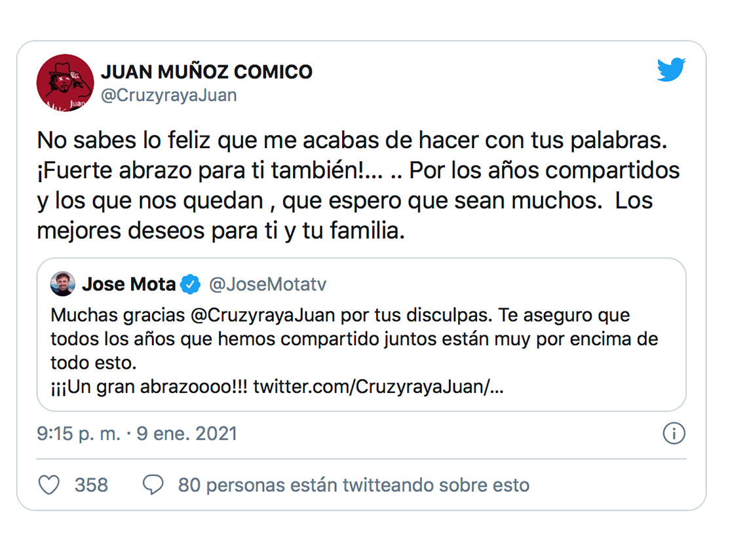Open the reply speech bubble icon
The image size is (747, 560).
[x=153, y=485]
